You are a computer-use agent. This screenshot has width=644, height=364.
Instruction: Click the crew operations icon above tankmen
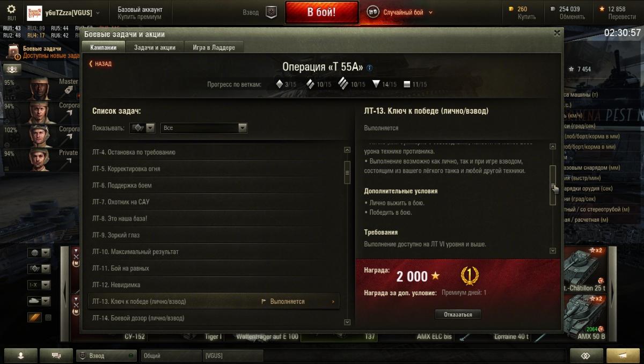click(x=12, y=69)
